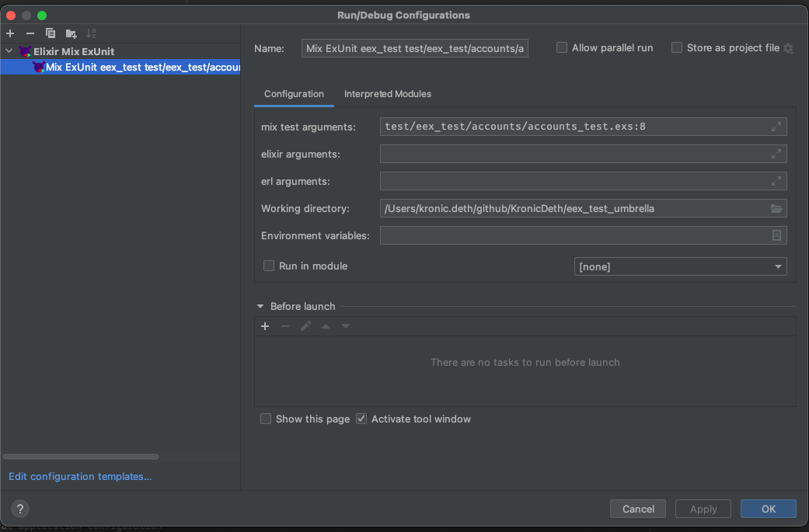Switch to the Interpreted Modules tab
The width and height of the screenshot is (809, 532).
[388, 94]
